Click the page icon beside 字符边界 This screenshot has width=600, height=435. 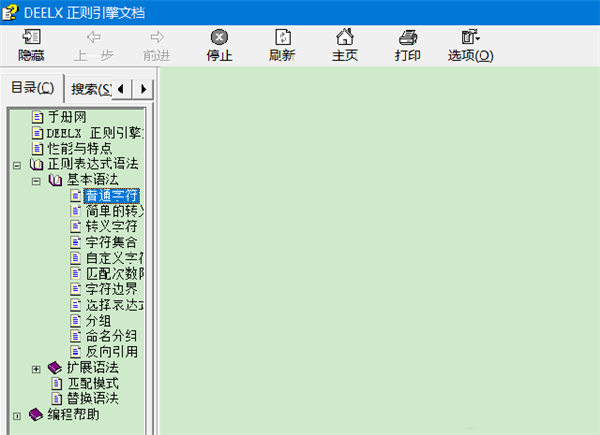tap(76, 289)
